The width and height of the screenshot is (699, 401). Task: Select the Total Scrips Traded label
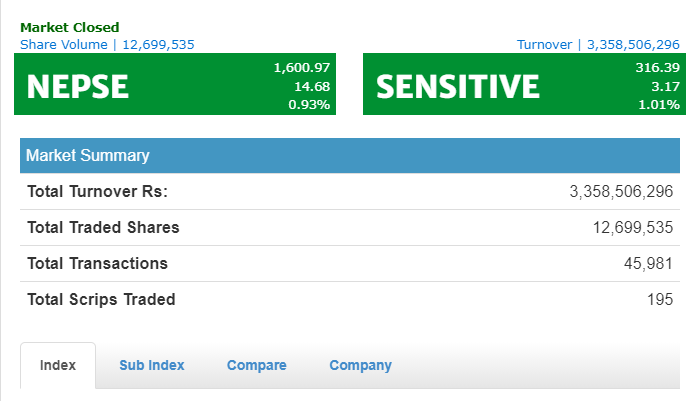101,299
